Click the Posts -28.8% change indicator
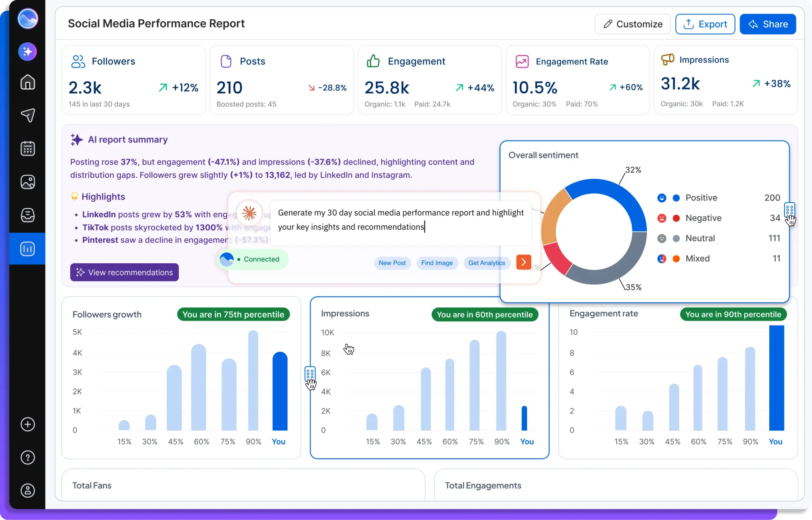This screenshot has height=520, width=812. pos(327,88)
